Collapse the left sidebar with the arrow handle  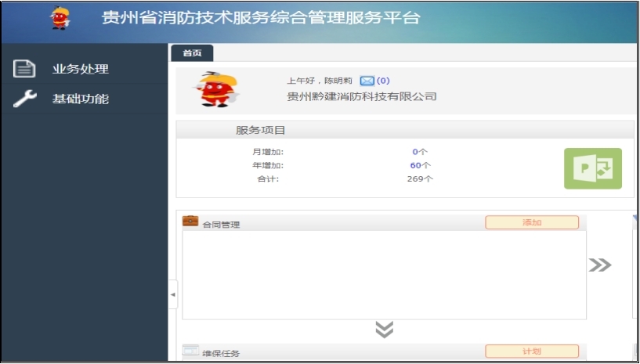click(173, 294)
